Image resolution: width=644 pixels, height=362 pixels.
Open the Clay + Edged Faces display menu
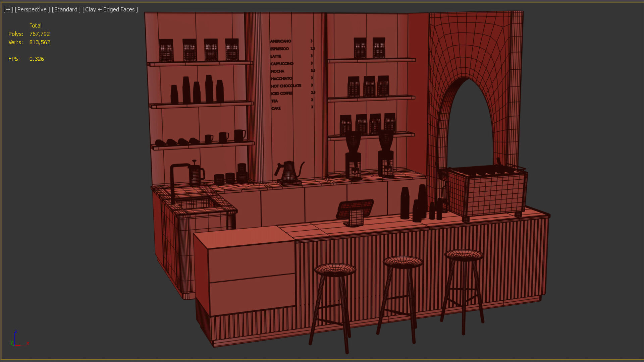110,9
